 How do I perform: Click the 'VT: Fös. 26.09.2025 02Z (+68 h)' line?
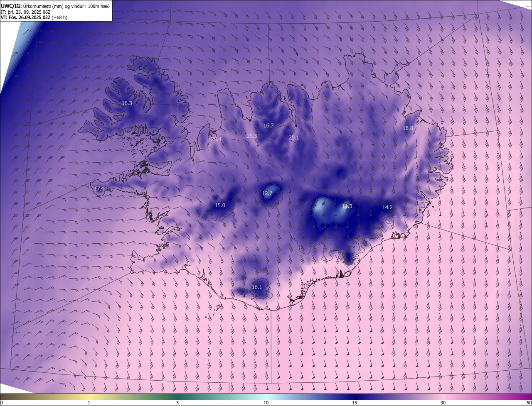34,17
